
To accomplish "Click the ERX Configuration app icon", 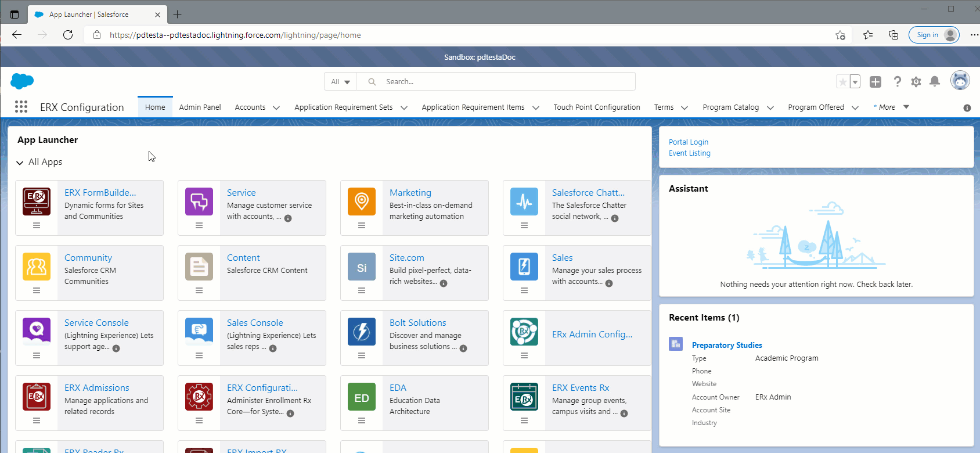I will click(x=199, y=397).
